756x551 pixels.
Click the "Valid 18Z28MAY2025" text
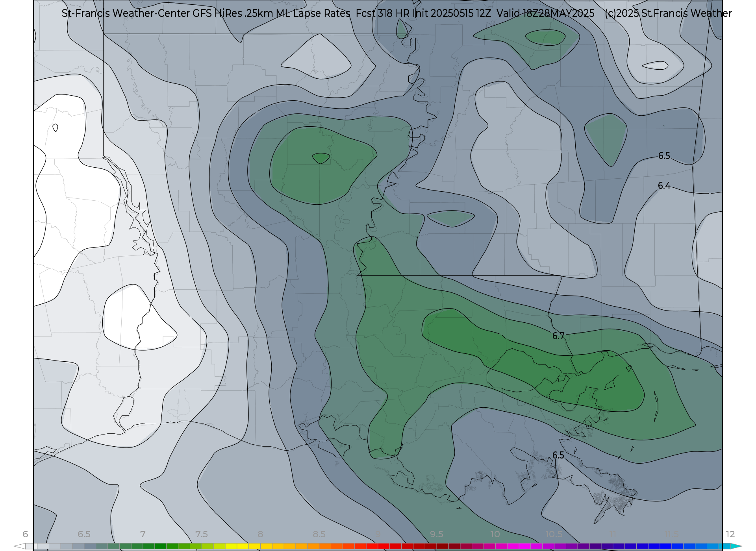click(x=545, y=13)
